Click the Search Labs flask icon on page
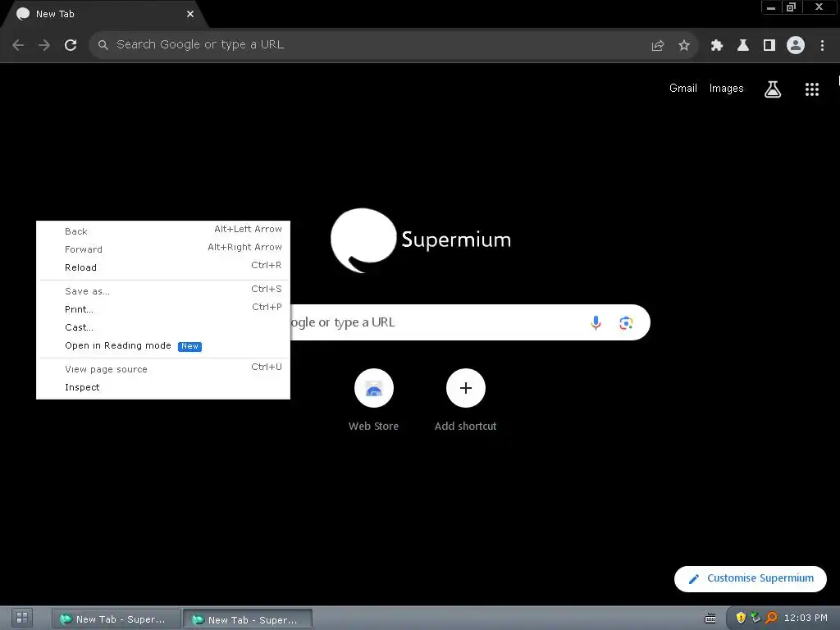 (x=773, y=89)
